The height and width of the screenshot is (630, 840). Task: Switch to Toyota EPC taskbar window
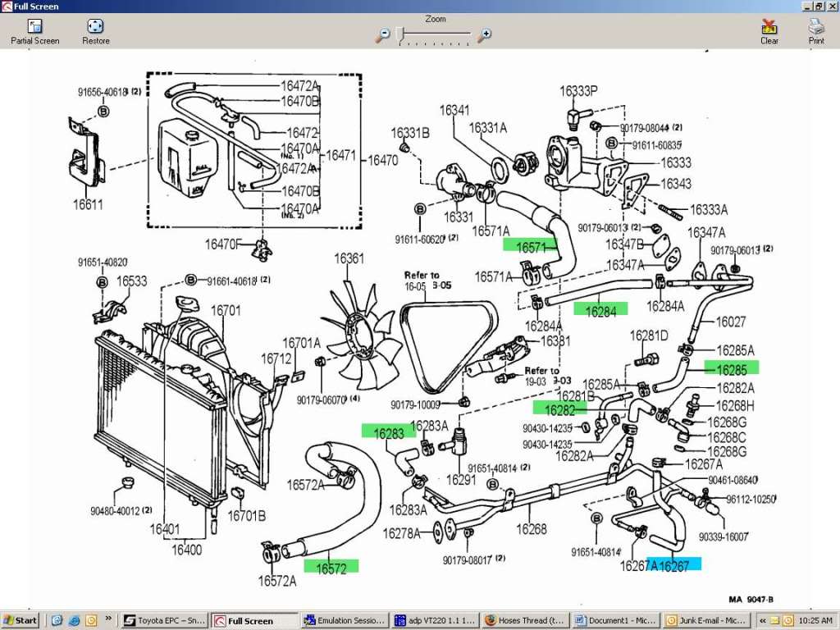click(x=164, y=620)
